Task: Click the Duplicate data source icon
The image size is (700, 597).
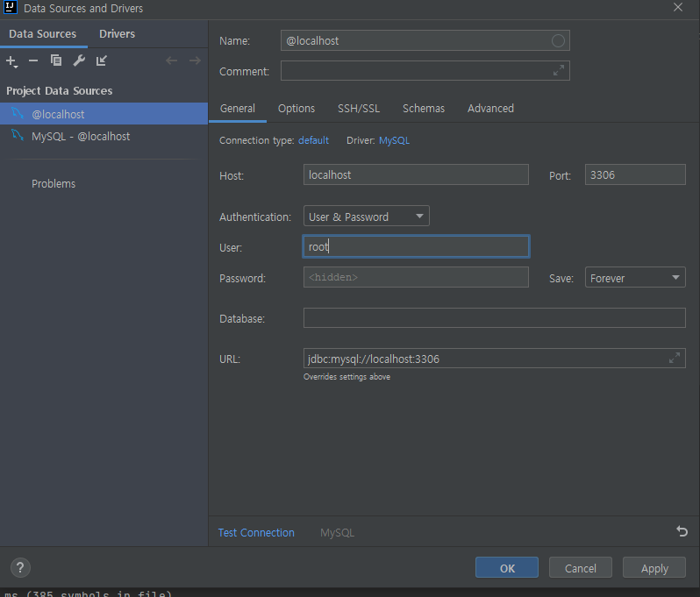Action: click(56, 60)
